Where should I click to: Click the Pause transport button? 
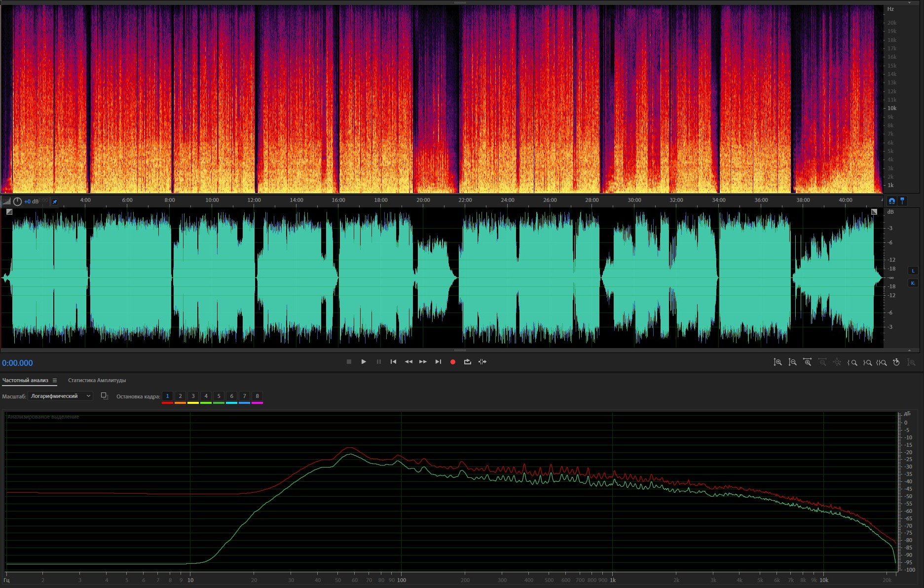(378, 362)
